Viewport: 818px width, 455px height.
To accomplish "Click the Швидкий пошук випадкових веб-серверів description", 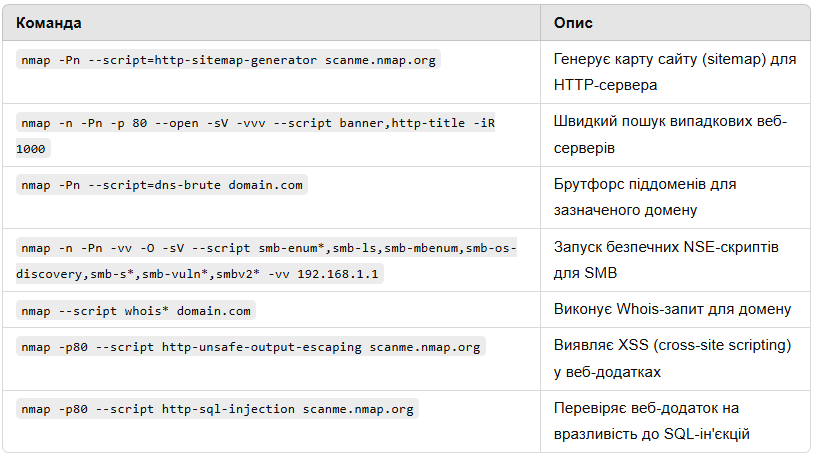I will click(x=670, y=135).
